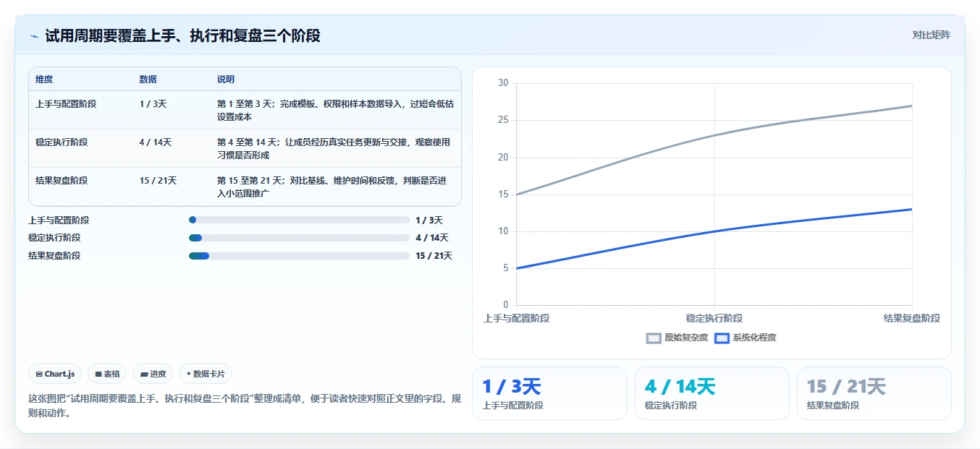Viewport: 980px width, 449px height.
Task: Click description starting 第 4 至第 14 天
Action: [x=334, y=148]
